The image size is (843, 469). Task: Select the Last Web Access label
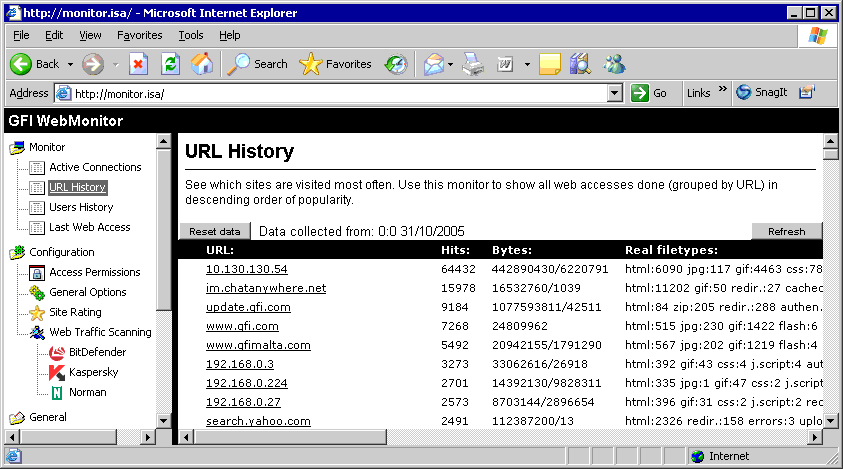(90, 228)
